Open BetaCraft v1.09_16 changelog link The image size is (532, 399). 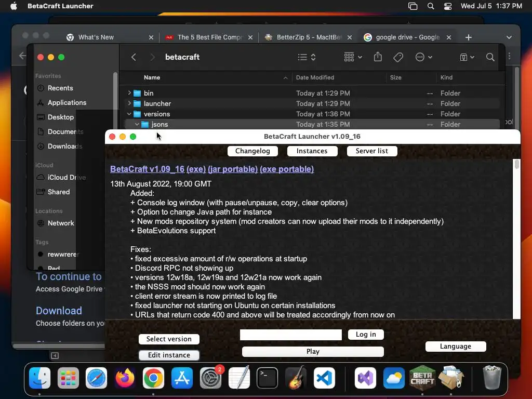click(147, 169)
